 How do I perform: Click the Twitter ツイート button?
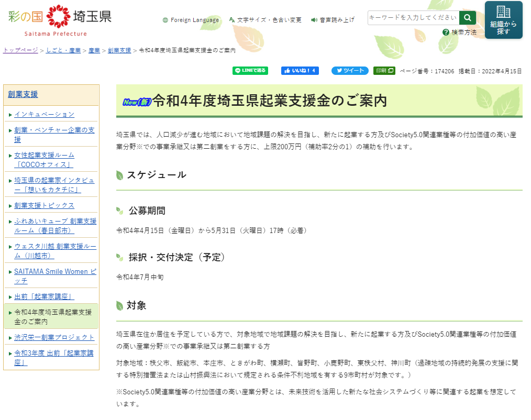pyautogui.click(x=350, y=71)
